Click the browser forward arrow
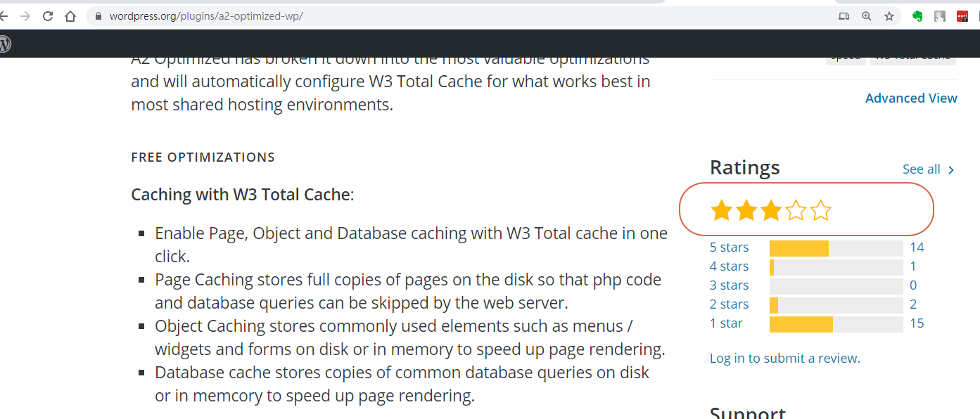The width and height of the screenshot is (980, 419). coord(25,16)
